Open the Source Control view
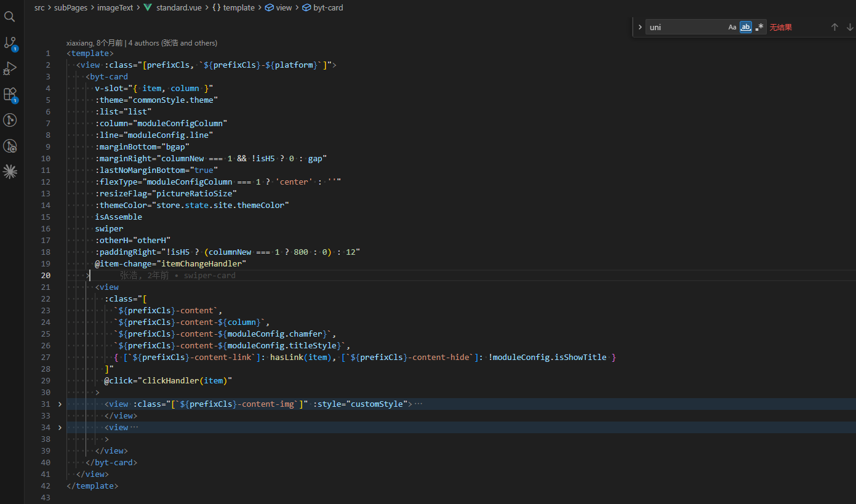Image resolution: width=856 pixels, height=504 pixels. [x=10, y=42]
